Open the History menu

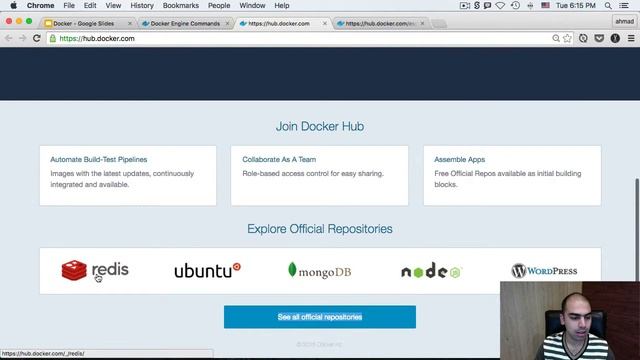click(x=142, y=5)
